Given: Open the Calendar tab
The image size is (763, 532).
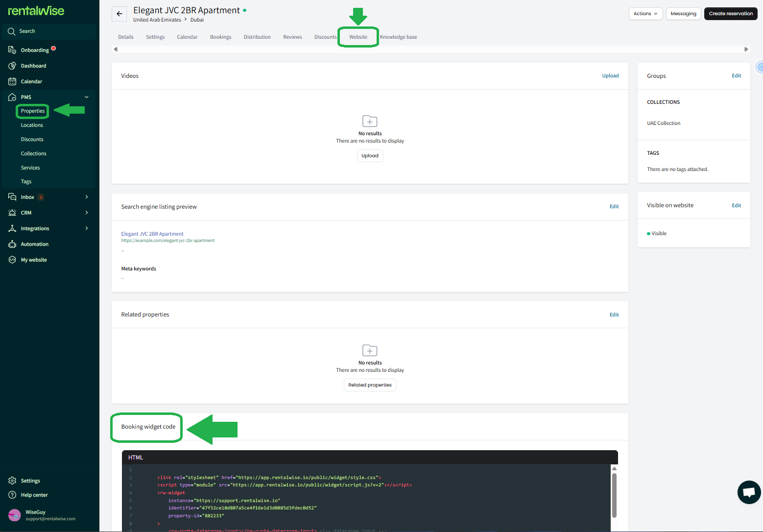Looking at the screenshot, I should pos(187,37).
